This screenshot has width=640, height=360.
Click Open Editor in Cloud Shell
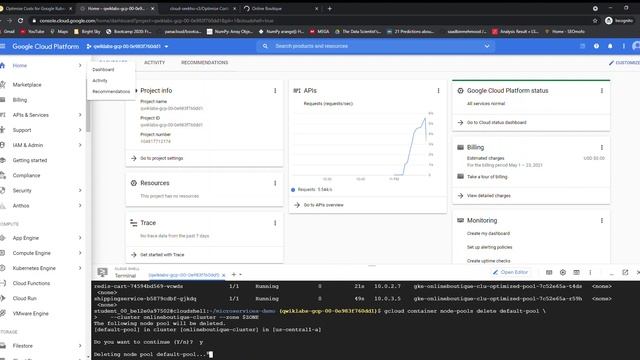[x=510, y=272]
